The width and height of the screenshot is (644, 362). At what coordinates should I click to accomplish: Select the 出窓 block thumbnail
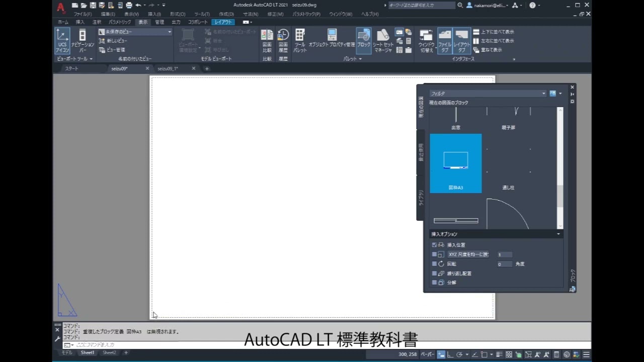(x=456, y=120)
